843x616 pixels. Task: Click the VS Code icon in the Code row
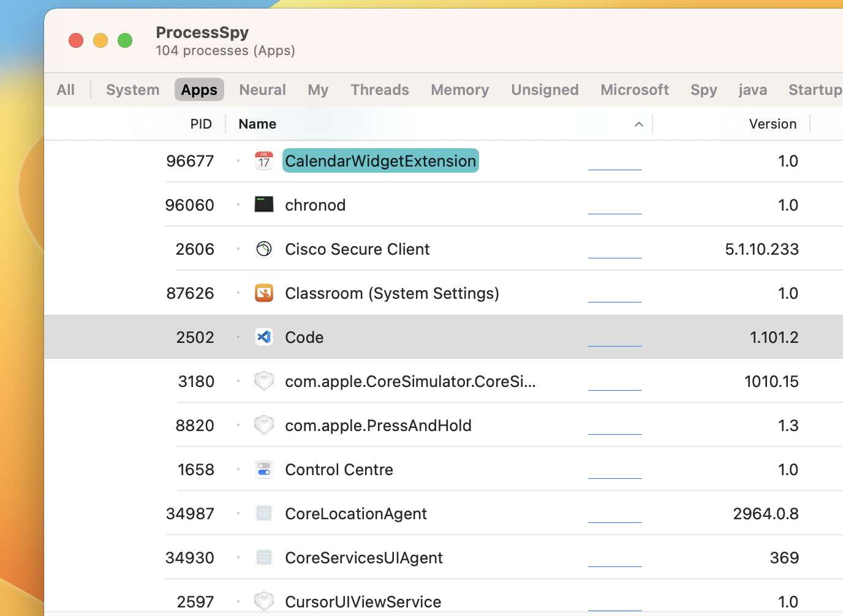263,337
